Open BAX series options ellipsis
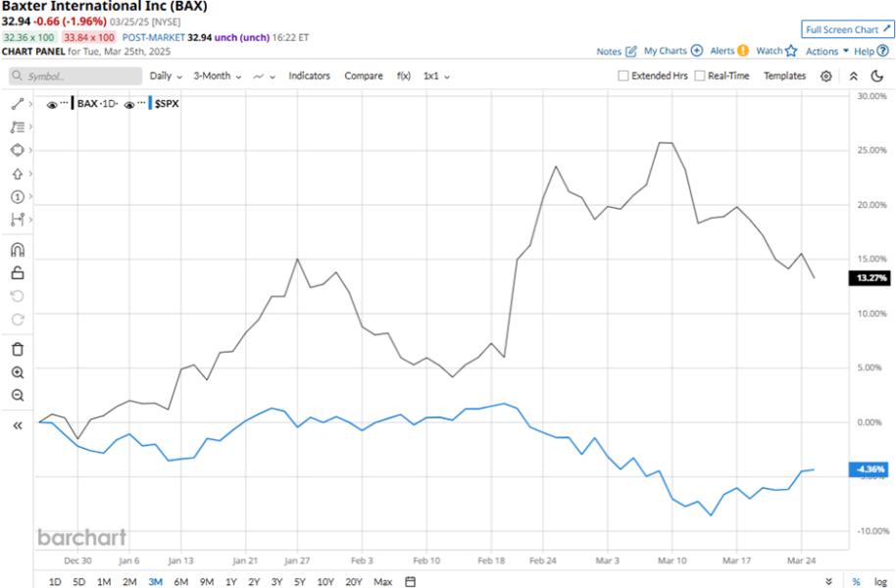The image size is (896, 588). pyautogui.click(x=64, y=102)
